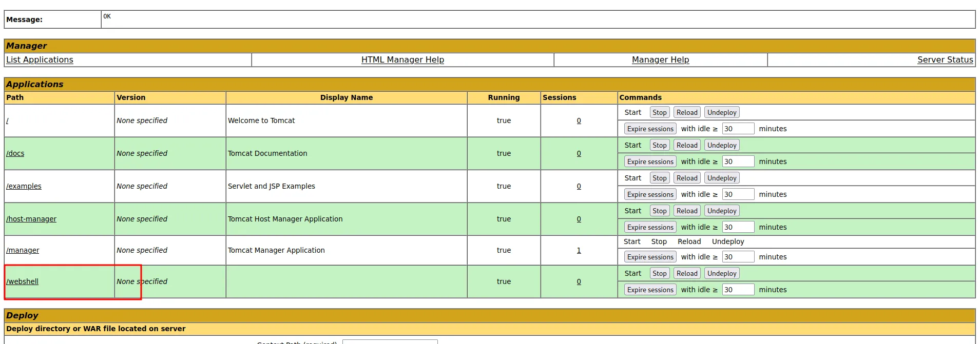Open the Manager Help link
Screen dimensions: 980x344
click(x=660, y=60)
